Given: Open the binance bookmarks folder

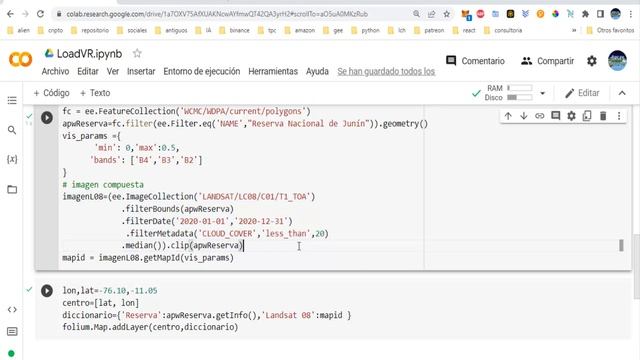Looking at the screenshot, I should pyautogui.click(x=234, y=30).
